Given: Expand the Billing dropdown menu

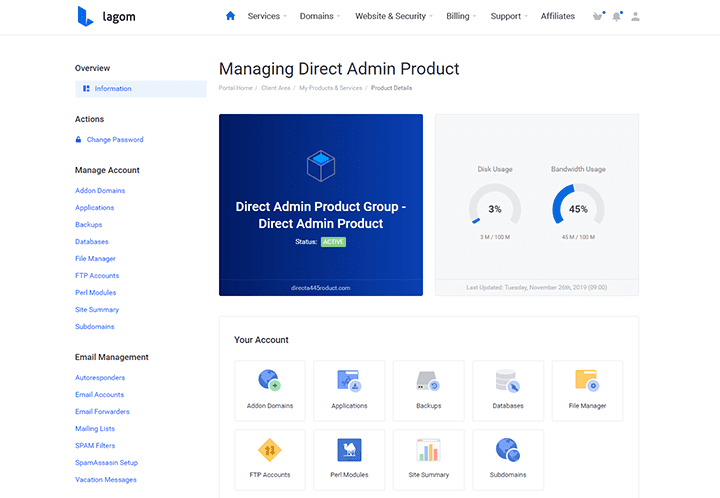Looking at the screenshot, I should pyautogui.click(x=461, y=16).
